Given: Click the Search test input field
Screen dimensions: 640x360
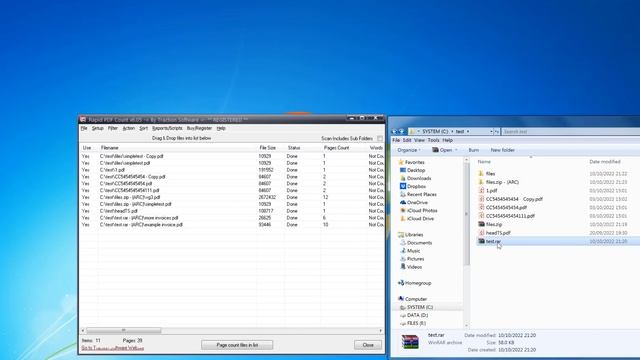Looking at the screenshot, I should (571, 131).
